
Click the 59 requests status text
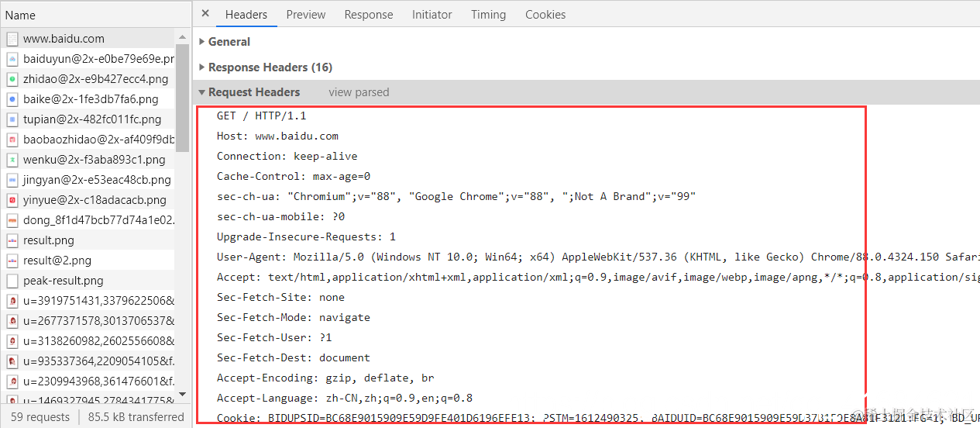tap(40, 417)
